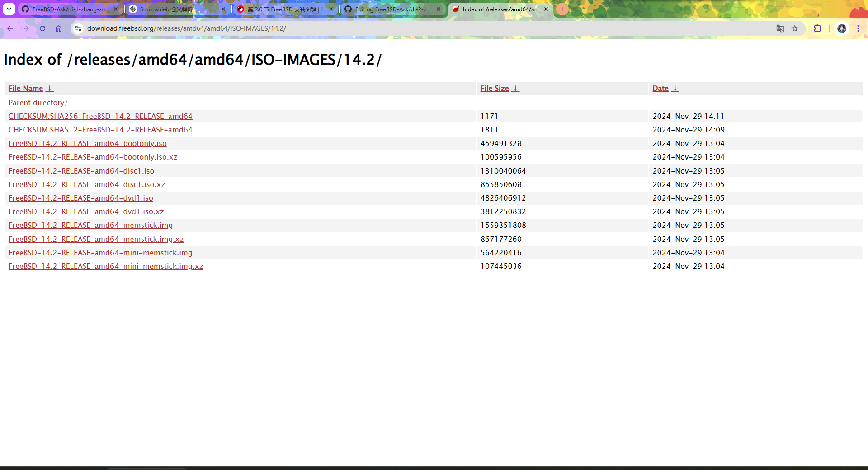Select date 2024-Nov-29 14:09
The height and width of the screenshot is (470, 868).
tap(689, 130)
